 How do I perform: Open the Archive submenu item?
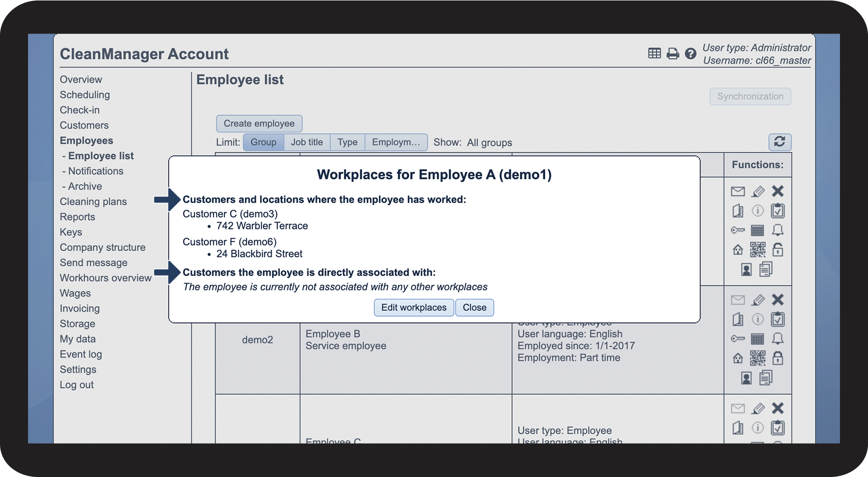pyautogui.click(x=85, y=186)
